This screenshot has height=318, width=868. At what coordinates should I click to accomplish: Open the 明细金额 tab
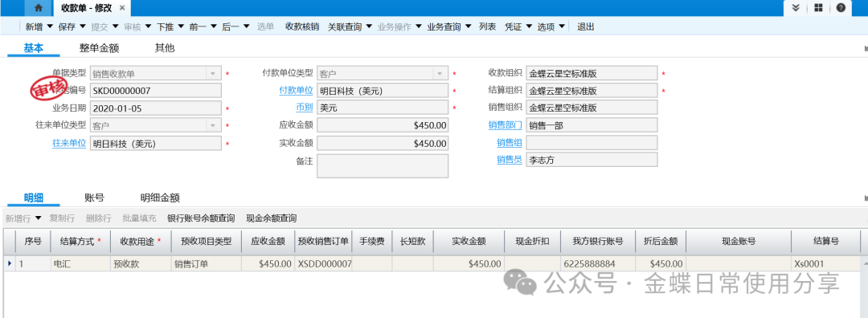(x=160, y=198)
